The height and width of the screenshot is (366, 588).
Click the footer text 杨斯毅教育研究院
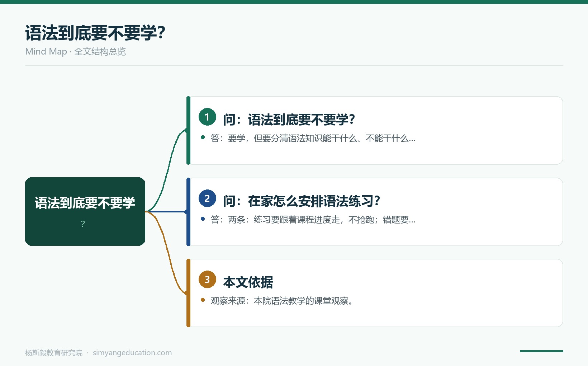[54, 353]
